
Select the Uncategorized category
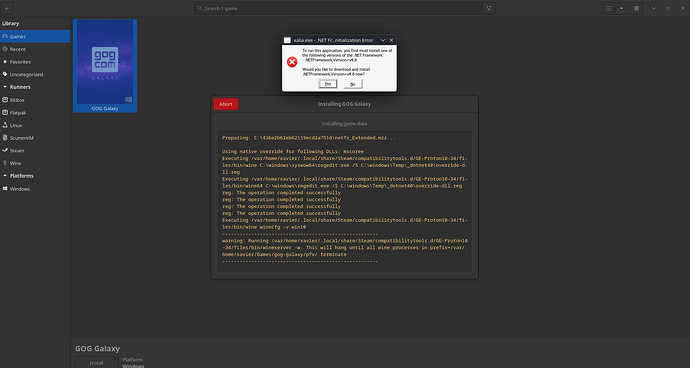click(35, 74)
